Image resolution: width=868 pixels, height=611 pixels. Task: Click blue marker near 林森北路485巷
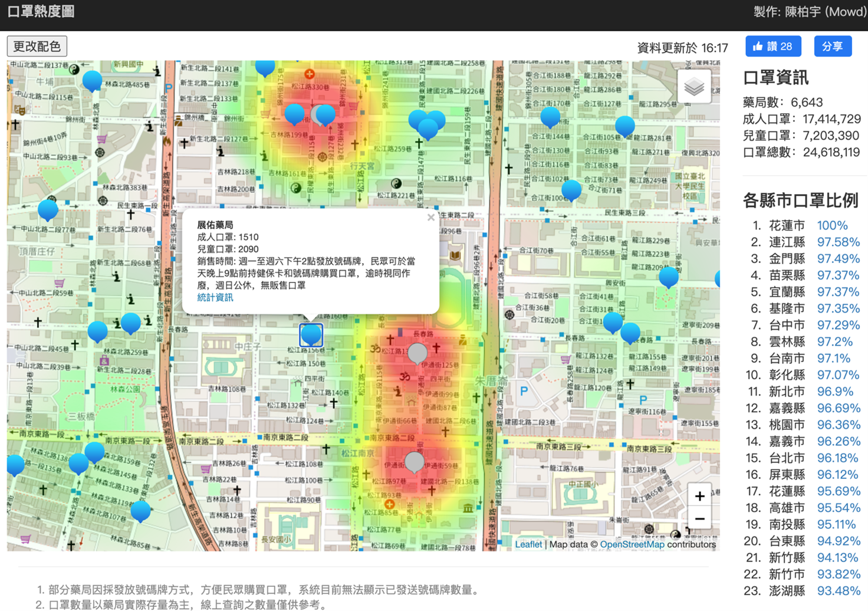[x=92, y=80]
